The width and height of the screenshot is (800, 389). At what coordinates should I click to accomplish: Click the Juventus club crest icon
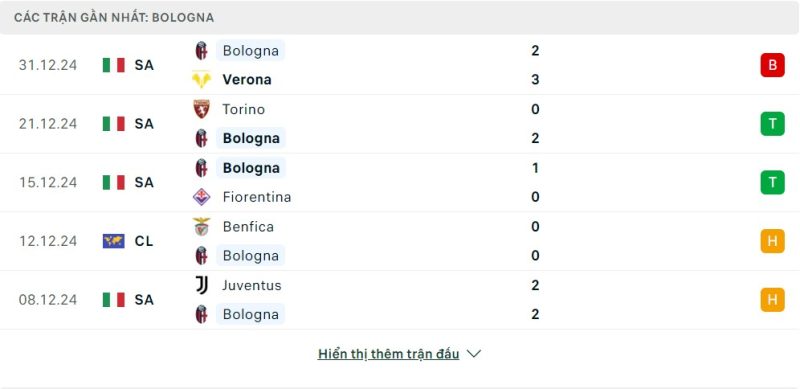coord(202,285)
